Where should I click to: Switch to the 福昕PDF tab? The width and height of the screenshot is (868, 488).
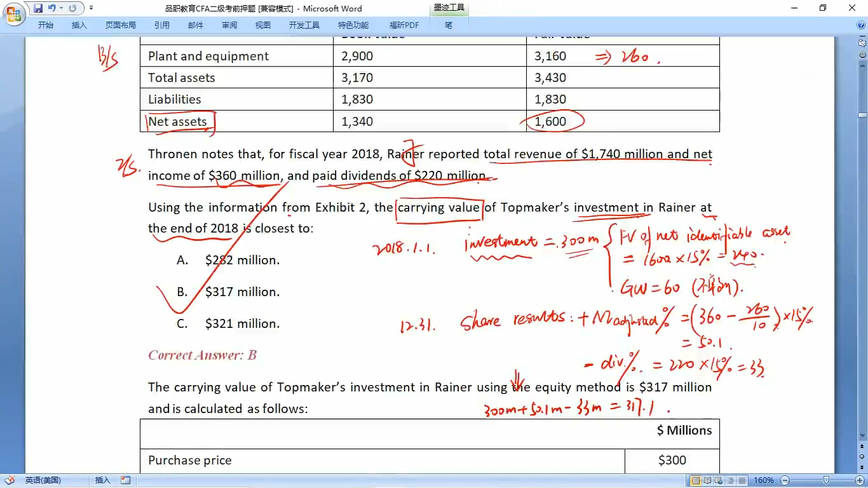tap(404, 25)
